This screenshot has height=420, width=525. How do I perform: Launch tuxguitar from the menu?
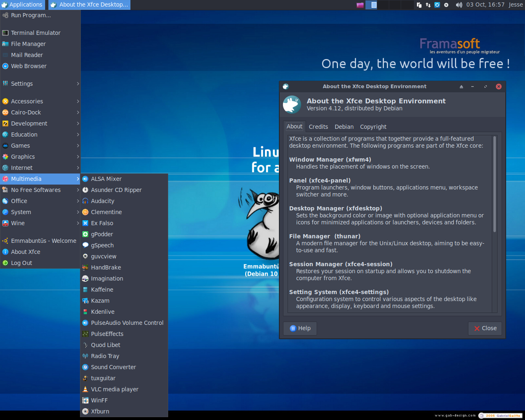(124, 378)
